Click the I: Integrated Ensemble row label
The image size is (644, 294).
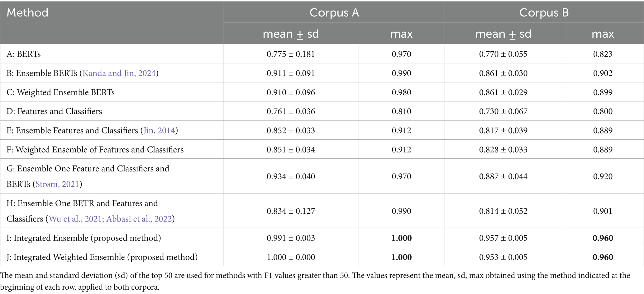tap(84, 238)
